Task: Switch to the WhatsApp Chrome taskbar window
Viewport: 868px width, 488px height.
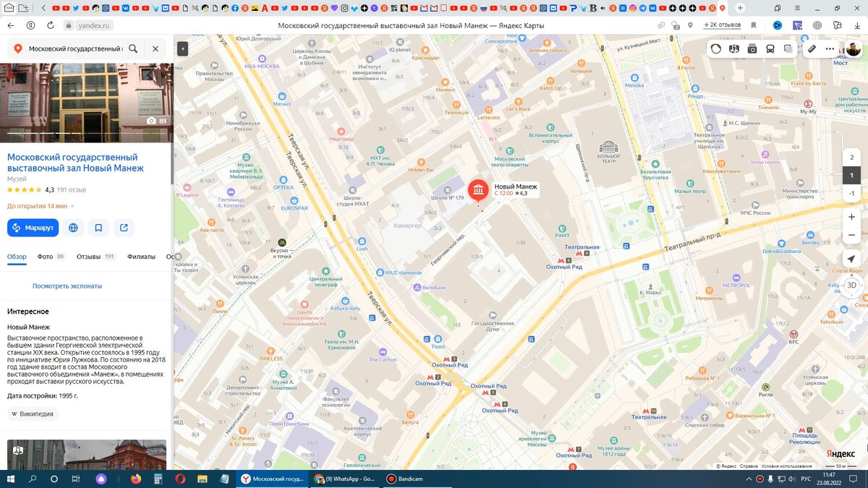Action: [x=345, y=479]
